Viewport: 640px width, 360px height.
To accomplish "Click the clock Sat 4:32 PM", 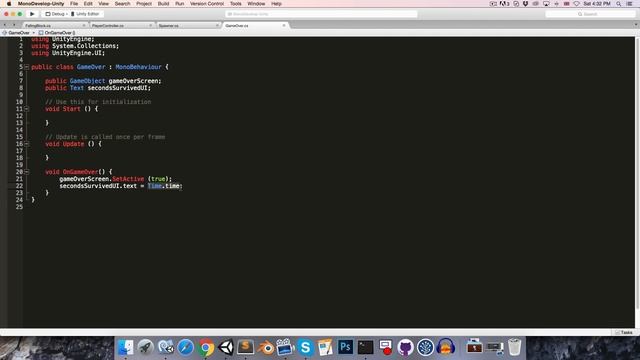I will 597,4.
